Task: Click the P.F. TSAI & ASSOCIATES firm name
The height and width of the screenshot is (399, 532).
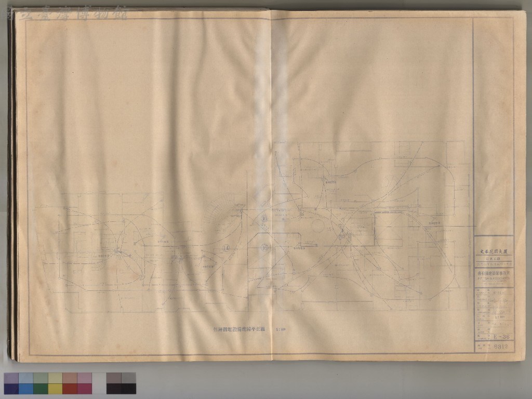Action: click(494, 277)
